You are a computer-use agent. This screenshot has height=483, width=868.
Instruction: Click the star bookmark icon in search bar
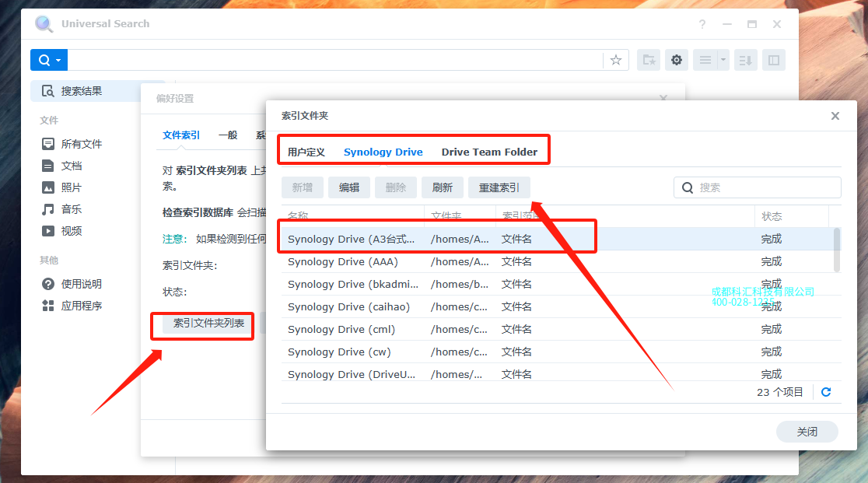(x=615, y=60)
